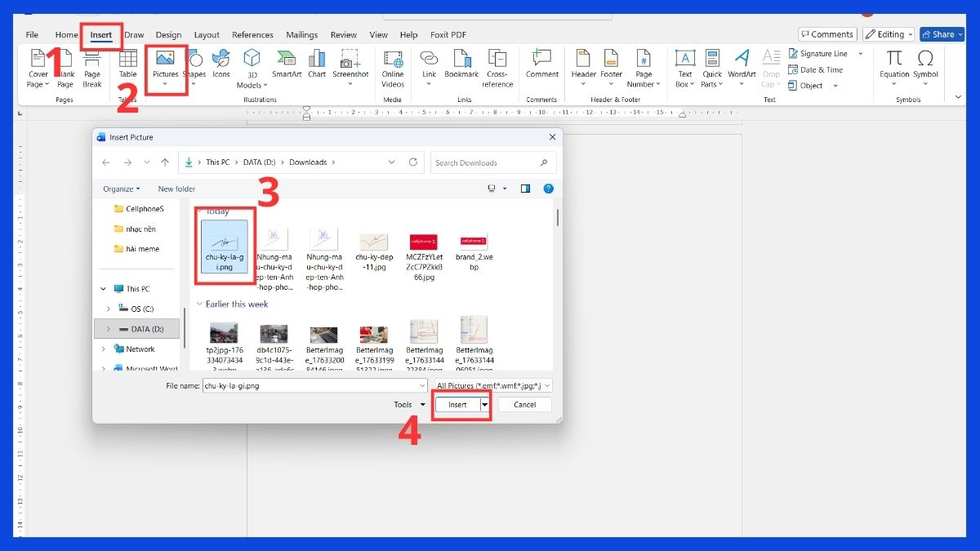
Task: Add a Comment using ribbon icon
Action: tap(541, 64)
